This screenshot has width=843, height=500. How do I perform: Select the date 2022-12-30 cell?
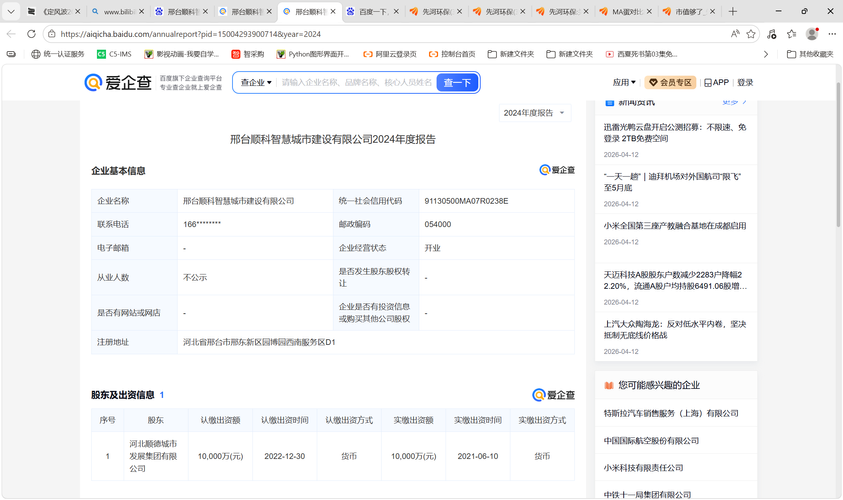pos(284,456)
